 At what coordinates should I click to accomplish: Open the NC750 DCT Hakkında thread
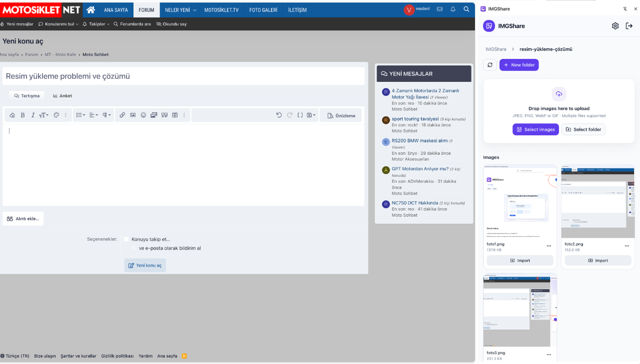pos(415,203)
